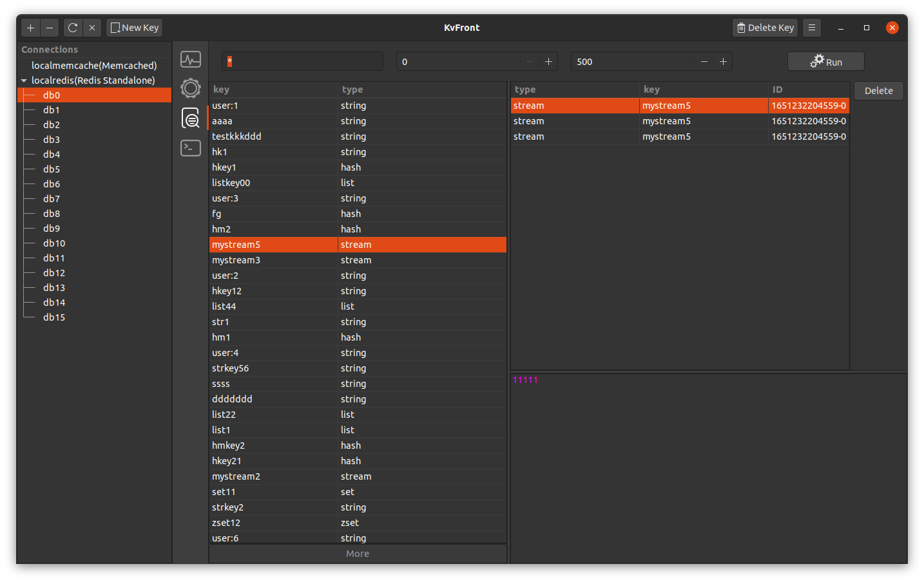Click the disconnect X icon in header
Viewport: 924px width, 582px height.
click(92, 28)
